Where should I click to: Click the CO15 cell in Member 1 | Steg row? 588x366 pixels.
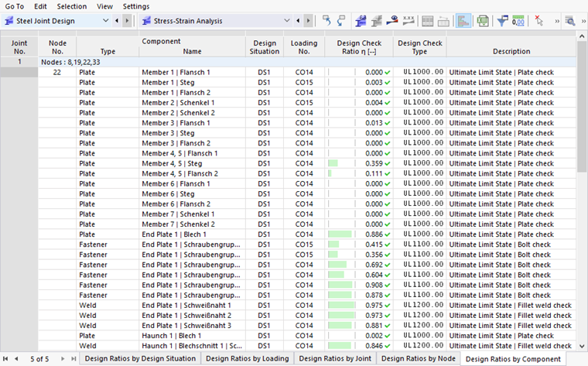click(x=304, y=82)
